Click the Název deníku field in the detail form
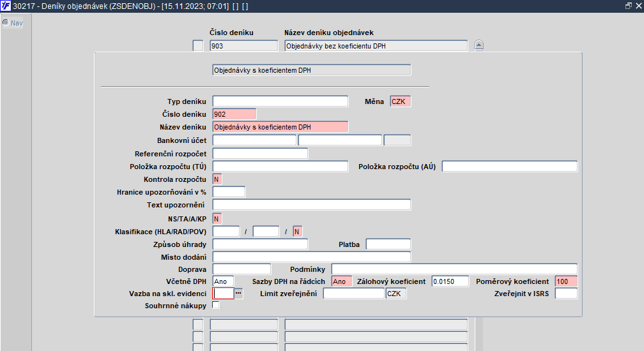 click(x=280, y=127)
